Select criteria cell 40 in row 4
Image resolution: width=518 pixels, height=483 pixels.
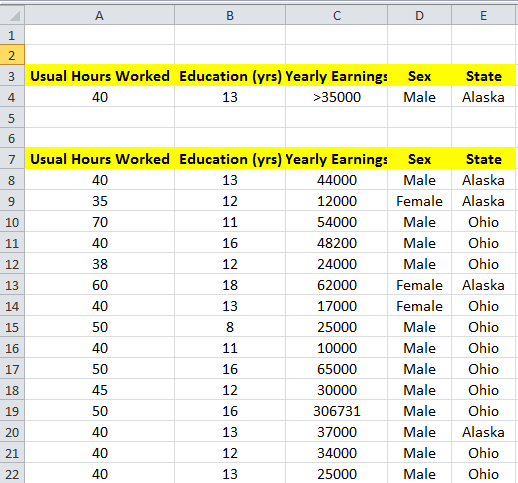99,97
